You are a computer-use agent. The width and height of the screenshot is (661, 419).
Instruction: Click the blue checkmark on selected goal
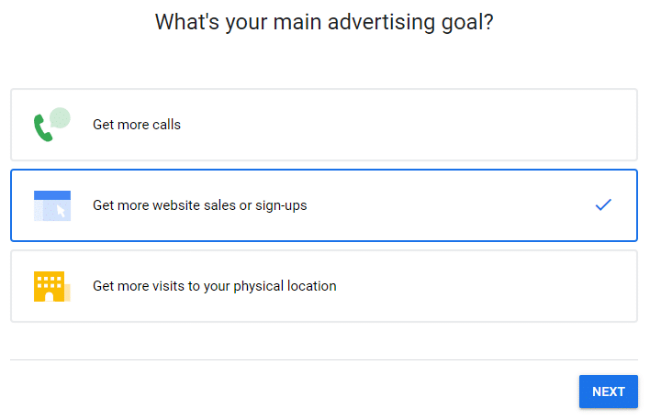tap(603, 204)
